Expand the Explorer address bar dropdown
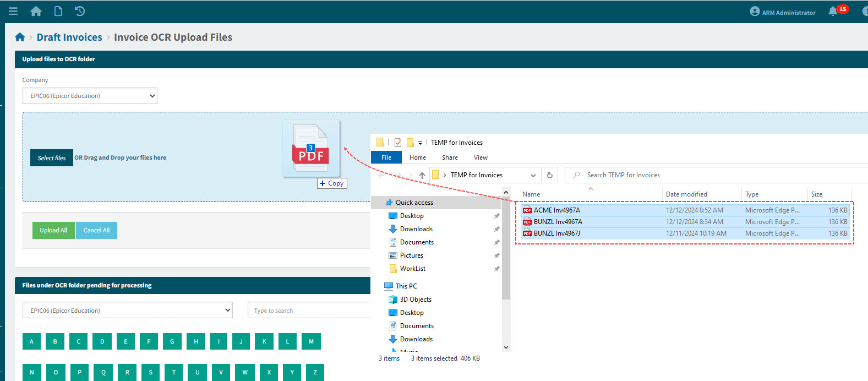Screen dimensions: 868x381 pos(533,175)
